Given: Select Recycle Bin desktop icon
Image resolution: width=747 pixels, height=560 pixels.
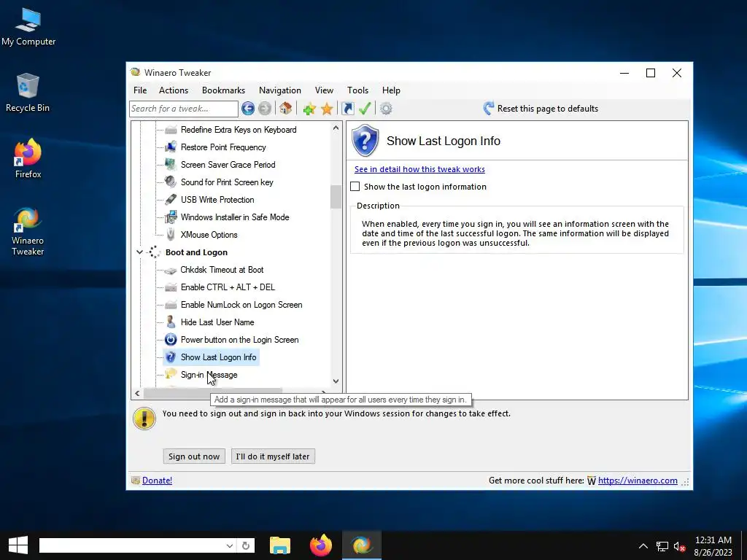Looking at the screenshot, I should (28, 93).
